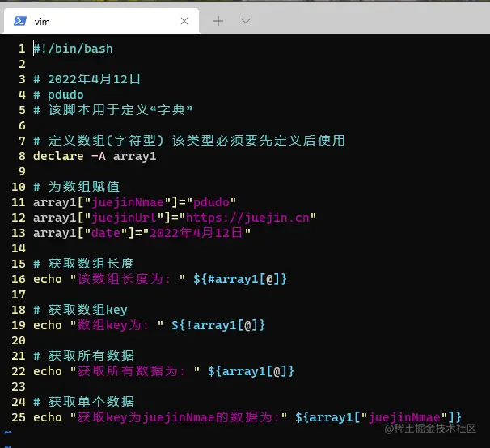Close the vim tab
The width and height of the screenshot is (490, 448).
[x=184, y=21]
